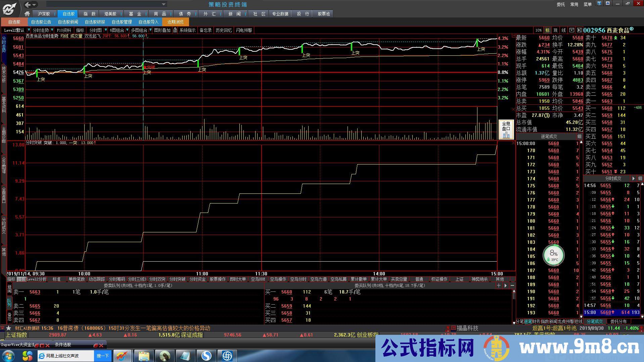Open the 委托 menu
This screenshot has height=362, width=644.
click(x=561, y=4)
